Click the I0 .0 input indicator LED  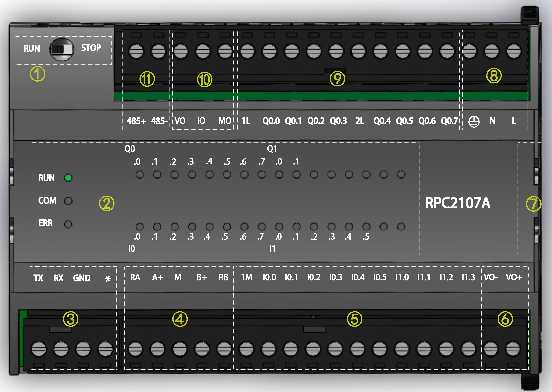tap(140, 227)
